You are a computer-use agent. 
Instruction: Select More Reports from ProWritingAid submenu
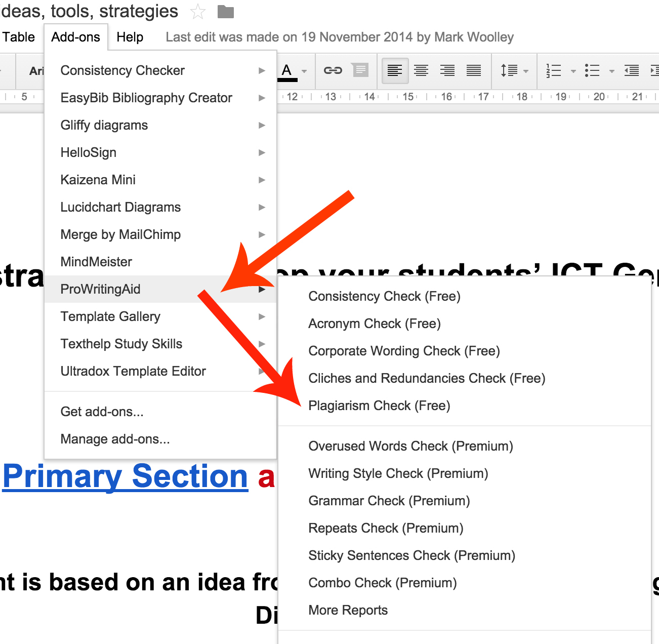(348, 610)
